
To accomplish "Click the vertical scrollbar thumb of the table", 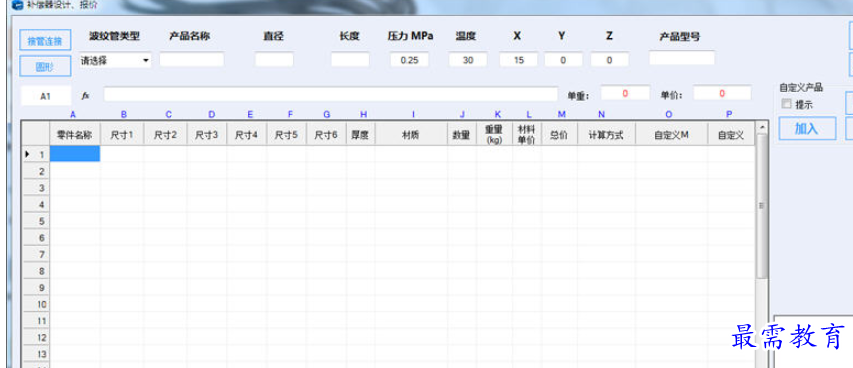I will [762, 206].
